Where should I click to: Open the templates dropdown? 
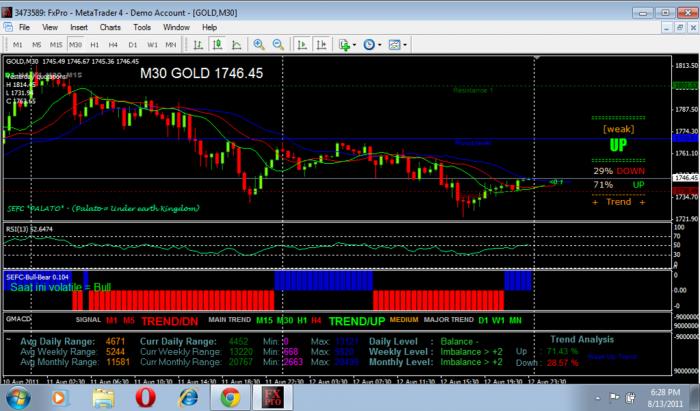[x=405, y=45]
